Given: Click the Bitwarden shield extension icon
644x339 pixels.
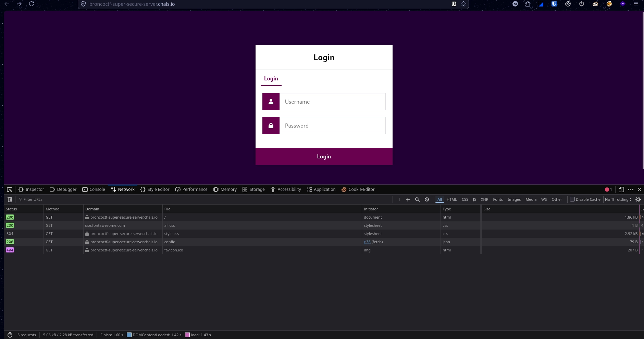Looking at the screenshot, I should pyautogui.click(x=554, y=4).
